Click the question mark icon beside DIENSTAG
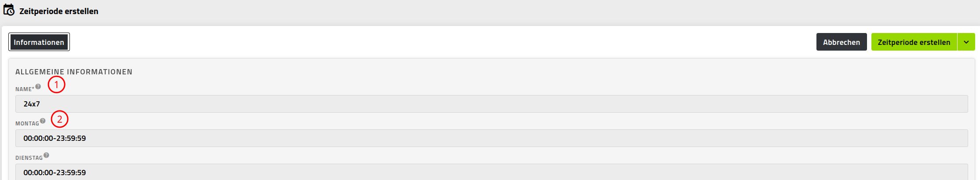Screen dimensions: 980x180 click(x=46, y=155)
